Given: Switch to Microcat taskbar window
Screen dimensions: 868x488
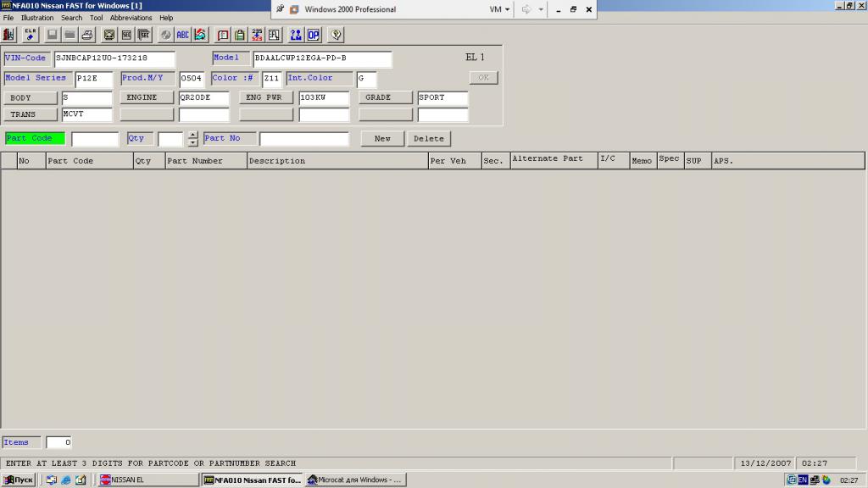Looking at the screenshot, I should (x=355, y=480).
